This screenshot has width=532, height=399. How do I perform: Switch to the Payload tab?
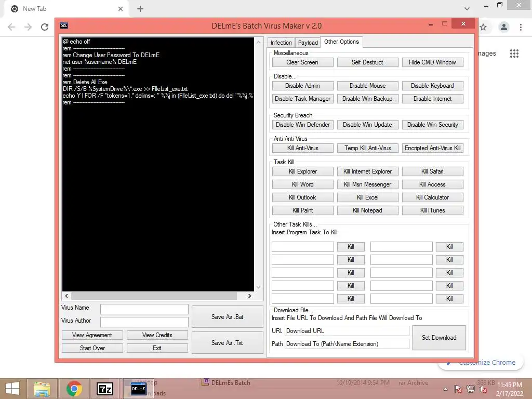pos(308,43)
